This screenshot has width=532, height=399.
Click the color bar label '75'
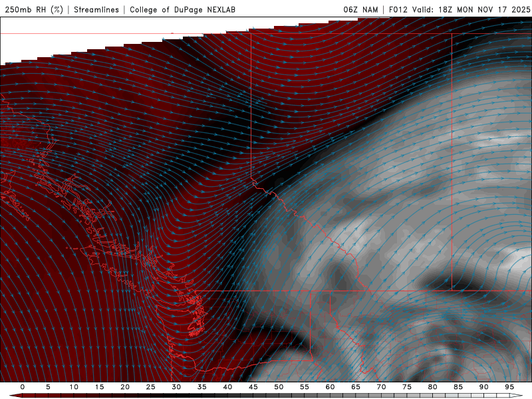pos(407,387)
